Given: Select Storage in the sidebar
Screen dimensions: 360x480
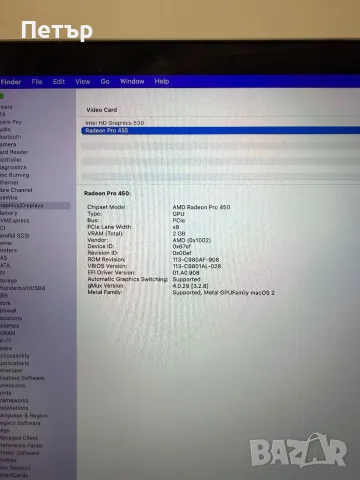Looking at the screenshot, I should point(9,281).
